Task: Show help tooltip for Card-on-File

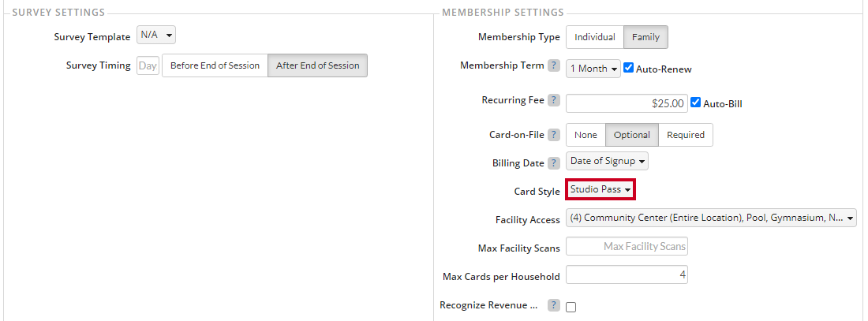Action: [554, 135]
